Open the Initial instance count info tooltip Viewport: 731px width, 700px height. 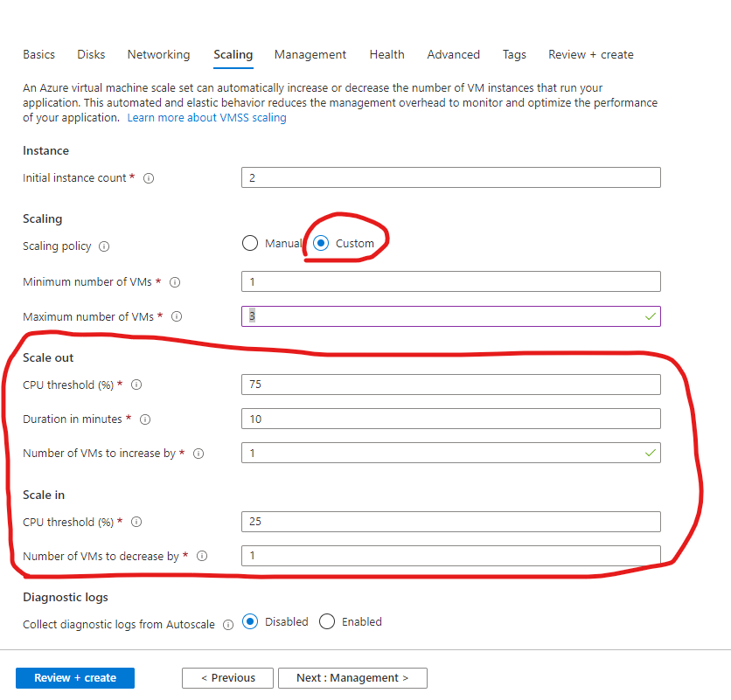[149, 177]
